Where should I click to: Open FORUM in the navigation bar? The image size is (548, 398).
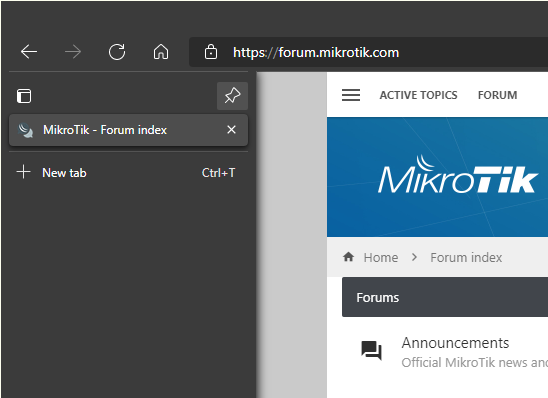[497, 95]
